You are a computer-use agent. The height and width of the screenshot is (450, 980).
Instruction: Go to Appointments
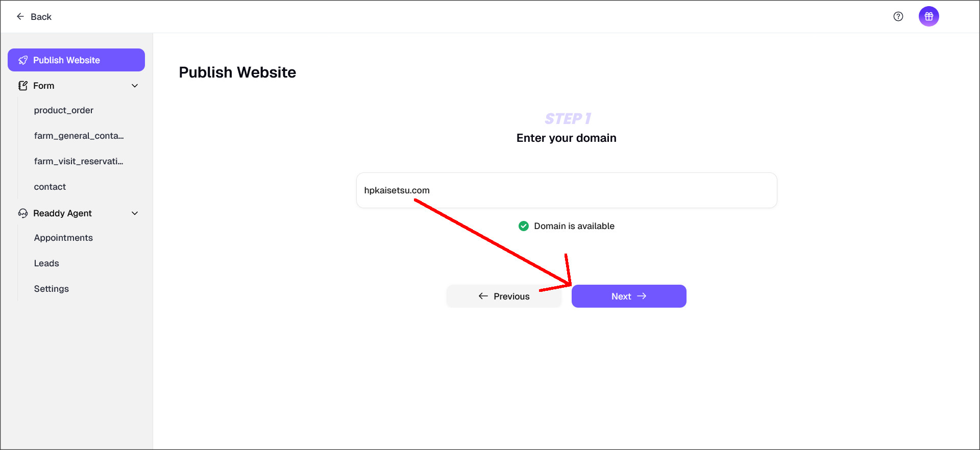coord(63,238)
